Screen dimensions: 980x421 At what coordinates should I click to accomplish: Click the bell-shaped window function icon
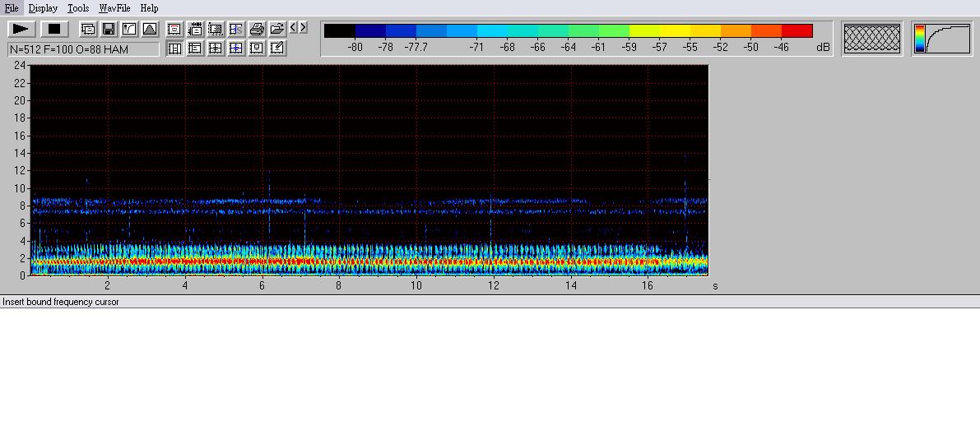[x=150, y=29]
